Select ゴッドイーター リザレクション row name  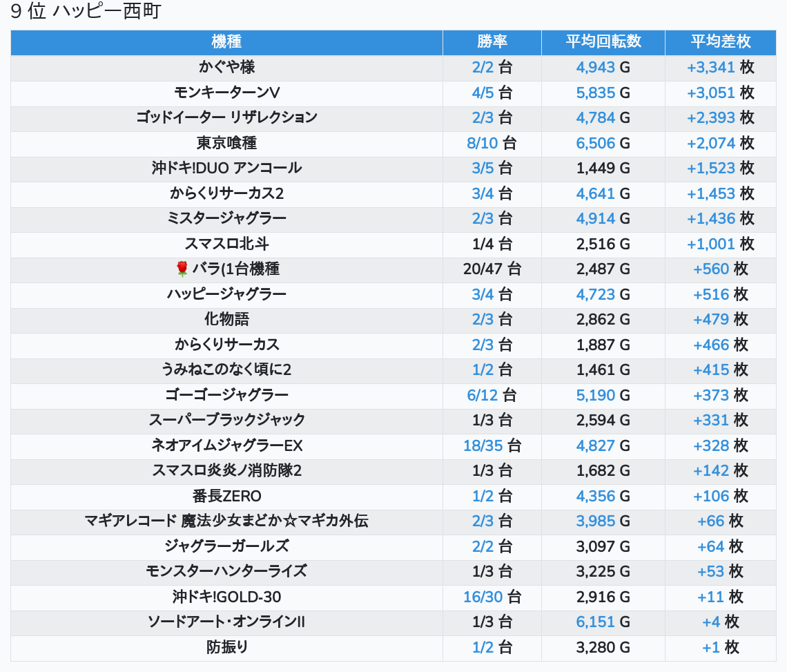(226, 117)
